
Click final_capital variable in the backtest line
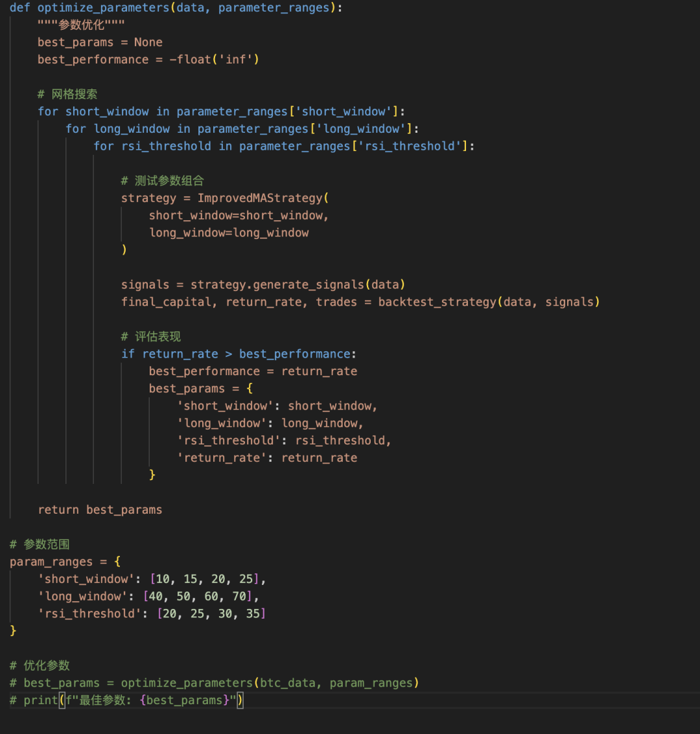click(166, 302)
